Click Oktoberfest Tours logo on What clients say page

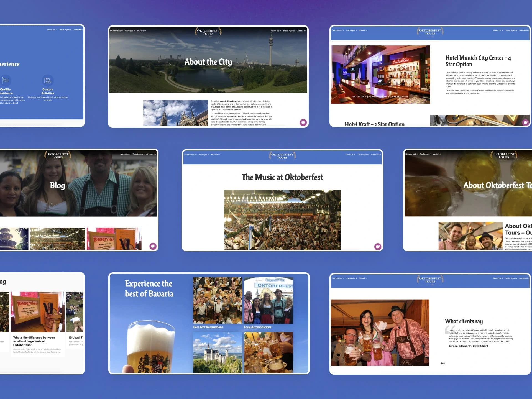pos(430,280)
